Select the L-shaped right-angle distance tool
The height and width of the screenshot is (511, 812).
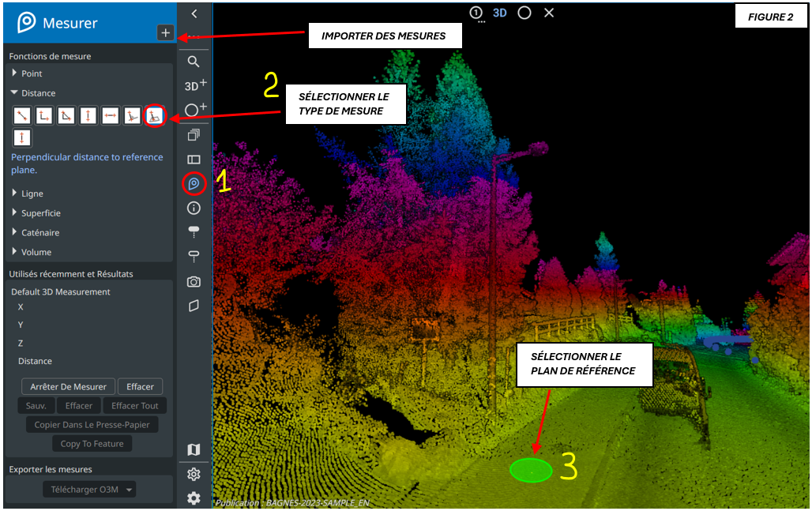pos(44,115)
